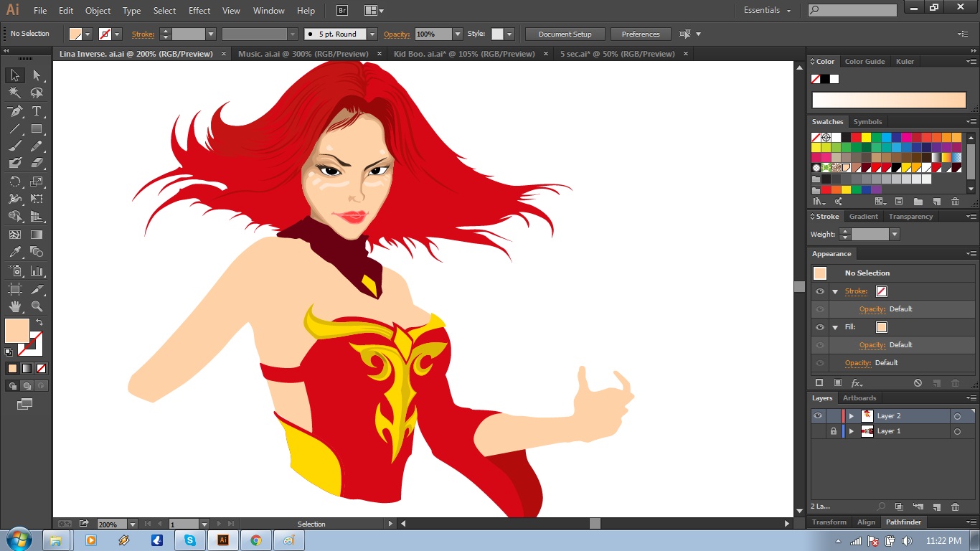Click the orange Stroke link in control bar
The height and width of the screenshot is (551, 980).
pyautogui.click(x=143, y=34)
